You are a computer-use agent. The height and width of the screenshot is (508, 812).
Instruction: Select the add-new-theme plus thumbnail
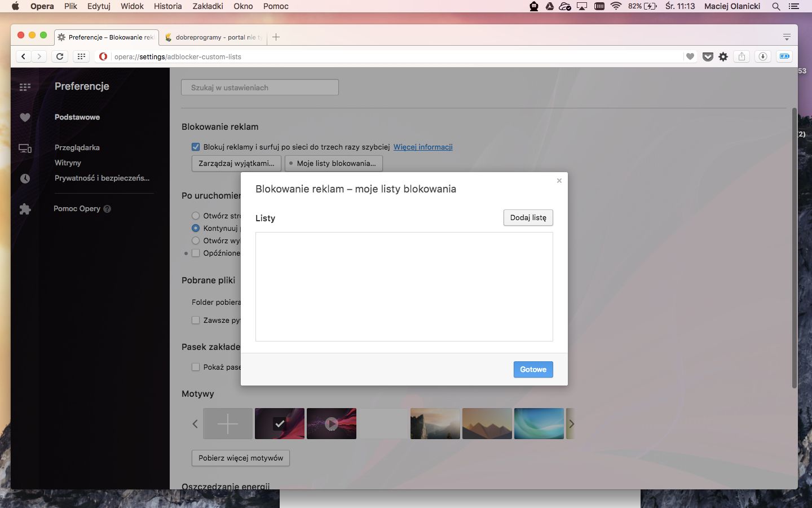pyautogui.click(x=228, y=424)
